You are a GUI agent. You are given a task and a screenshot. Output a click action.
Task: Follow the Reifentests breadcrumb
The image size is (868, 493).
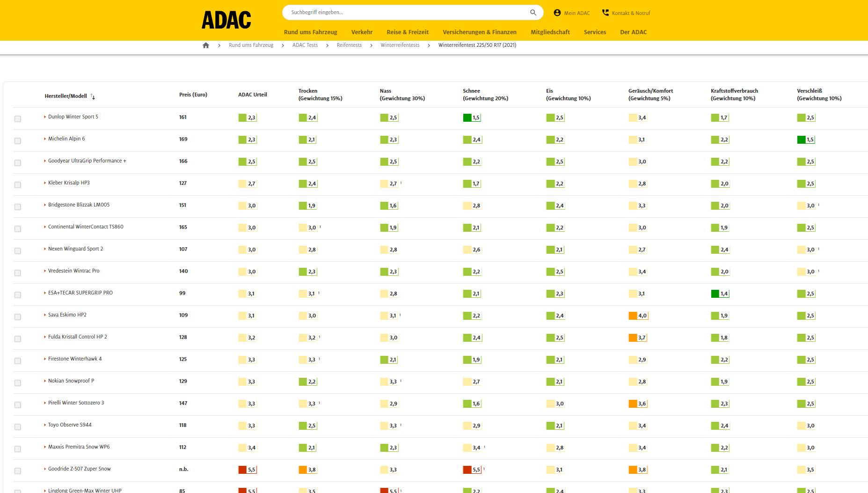[349, 45]
